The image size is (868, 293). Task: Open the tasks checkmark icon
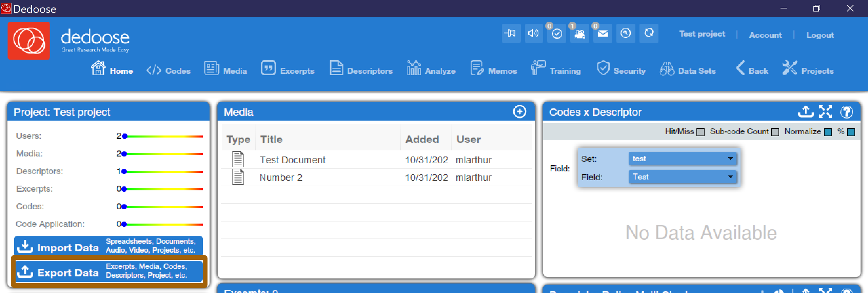coord(557,33)
